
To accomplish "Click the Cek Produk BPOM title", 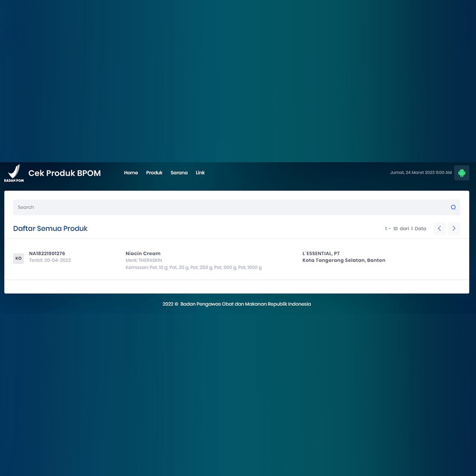I will pyautogui.click(x=64, y=173).
